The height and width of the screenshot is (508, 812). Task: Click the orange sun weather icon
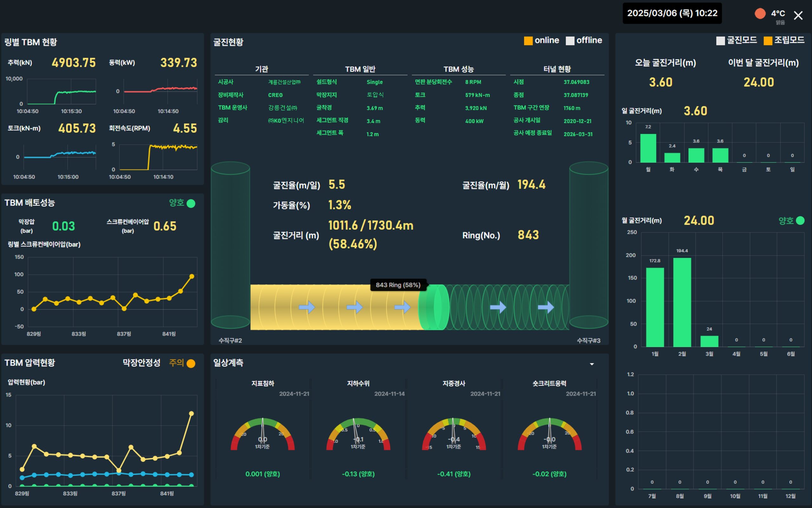click(760, 13)
